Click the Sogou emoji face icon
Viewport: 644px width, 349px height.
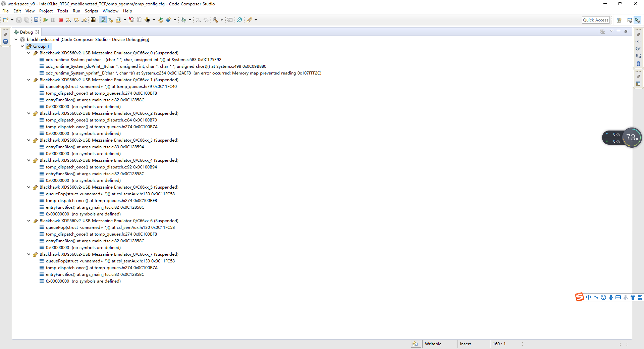point(603,297)
